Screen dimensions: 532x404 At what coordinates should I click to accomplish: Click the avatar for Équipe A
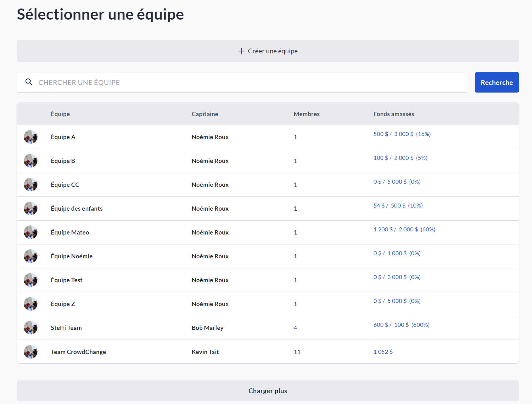tap(31, 137)
